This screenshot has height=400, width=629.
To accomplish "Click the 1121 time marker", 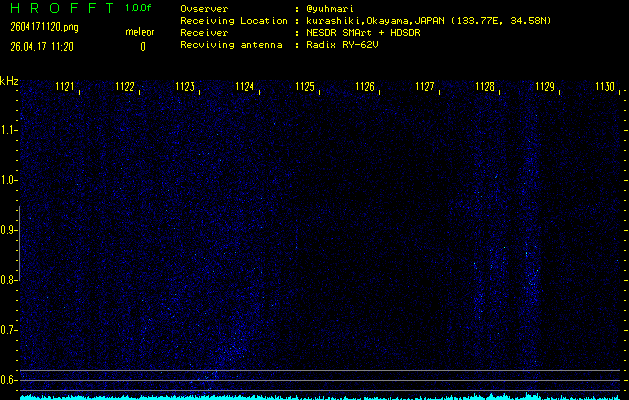I will point(65,87).
